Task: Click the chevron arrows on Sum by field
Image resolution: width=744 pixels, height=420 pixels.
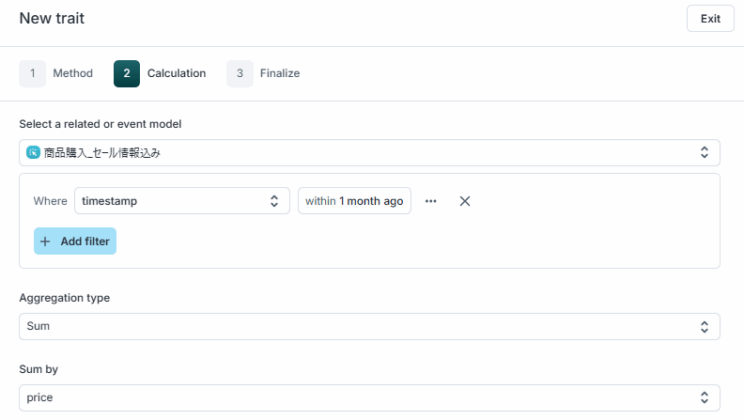Action: (704, 397)
